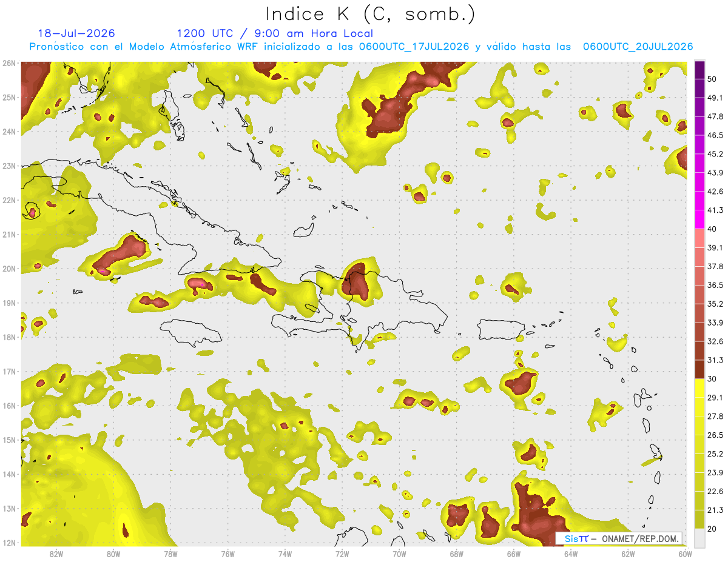Click colorbar value '27.8'

pos(716,416)
